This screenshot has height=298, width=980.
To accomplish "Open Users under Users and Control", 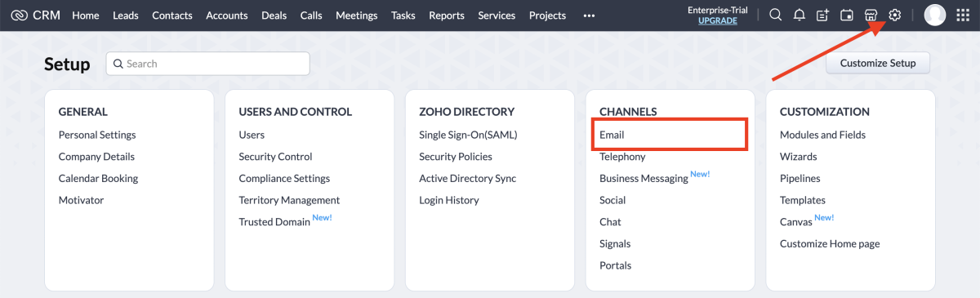I will click(x=252, y=135).
